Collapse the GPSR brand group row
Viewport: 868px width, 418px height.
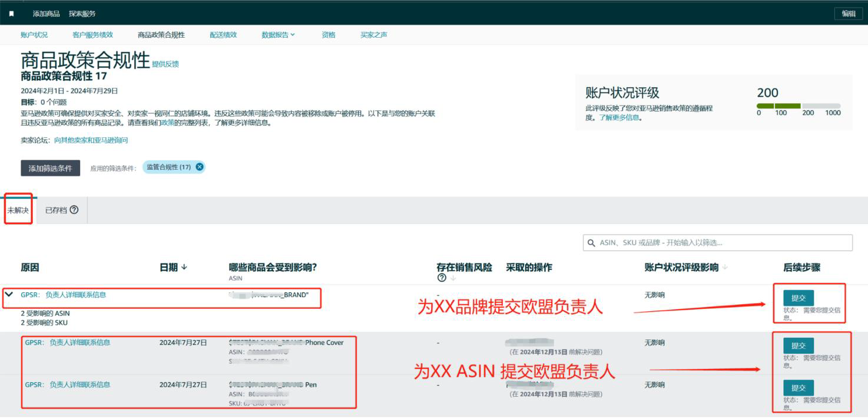(9, 294)
